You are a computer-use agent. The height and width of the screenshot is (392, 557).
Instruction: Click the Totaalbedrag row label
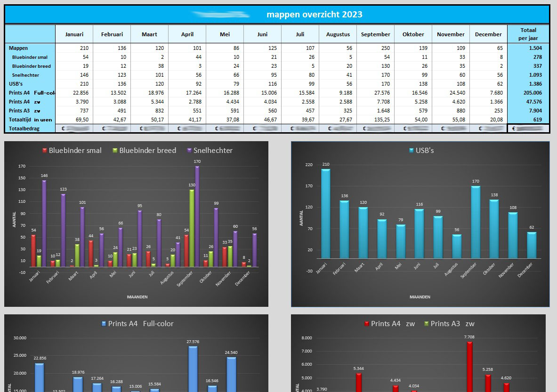coord(24,128)
